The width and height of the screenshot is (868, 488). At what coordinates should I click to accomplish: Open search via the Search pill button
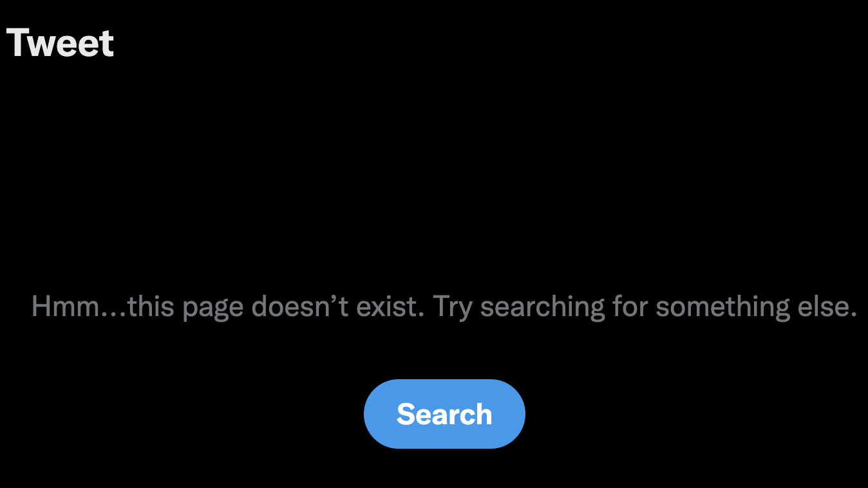point(444,414)
